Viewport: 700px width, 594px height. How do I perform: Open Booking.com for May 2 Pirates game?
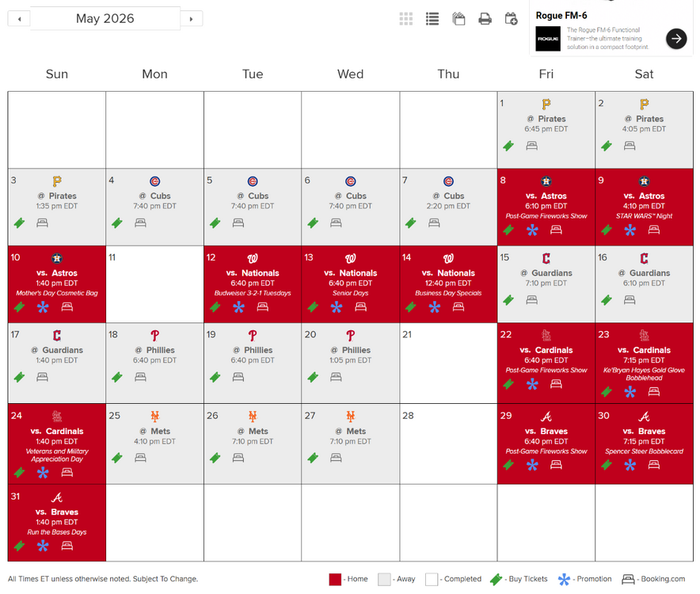point(630,145)
